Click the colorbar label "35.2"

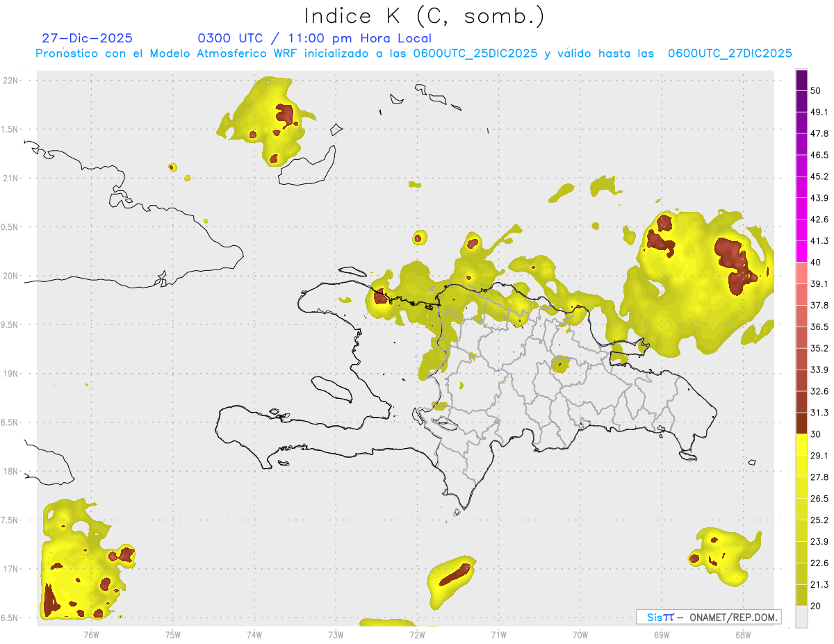point(819,348)
